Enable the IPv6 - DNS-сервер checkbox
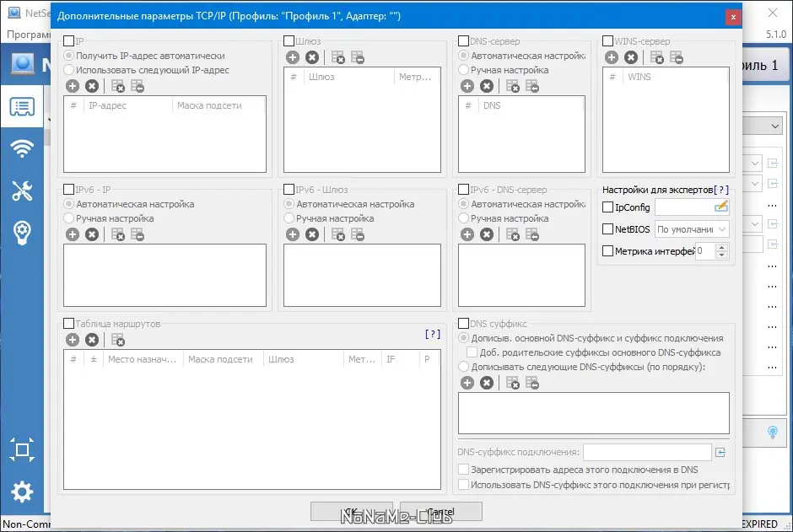Image resolution: width=793 pixels, height=532 pixels. click(x=463, y=190)
